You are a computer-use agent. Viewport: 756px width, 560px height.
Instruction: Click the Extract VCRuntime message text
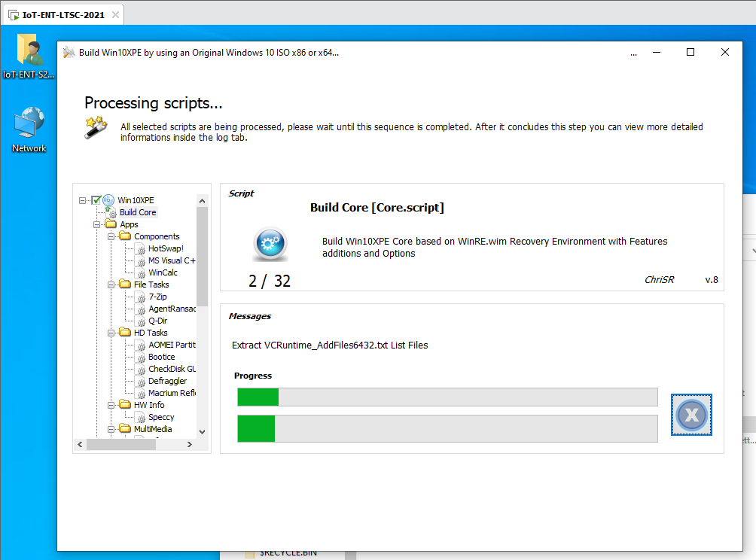(330, 345)
